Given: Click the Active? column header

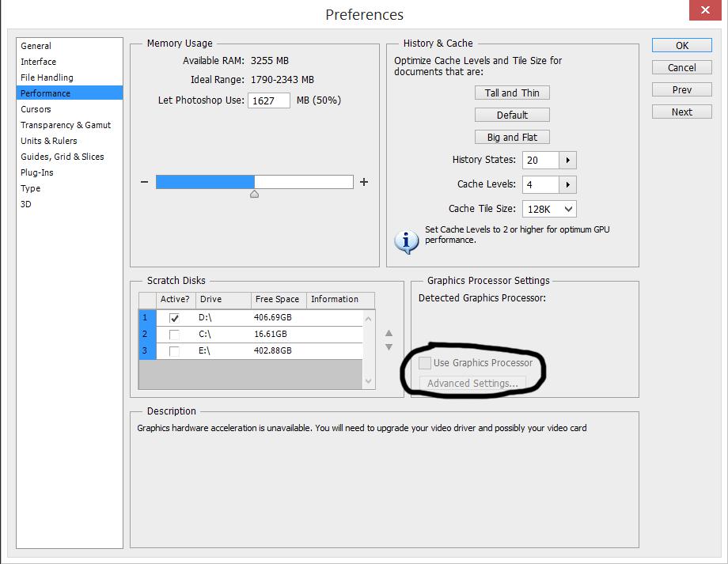Looking at the screenshot, I should [x=176, y=300].
